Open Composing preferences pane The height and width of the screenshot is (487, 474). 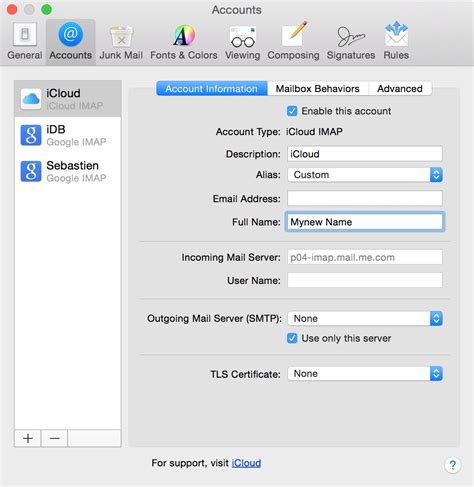coord(293,42)
